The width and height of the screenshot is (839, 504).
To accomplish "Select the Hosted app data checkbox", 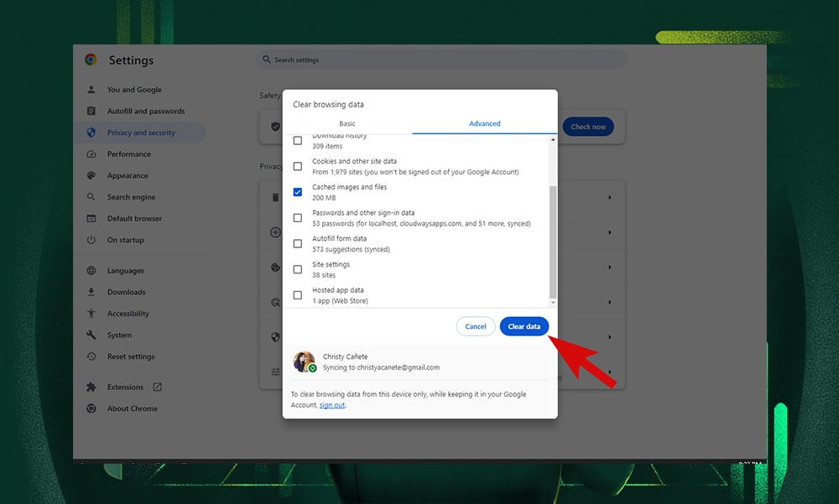I will click(298, 295).
